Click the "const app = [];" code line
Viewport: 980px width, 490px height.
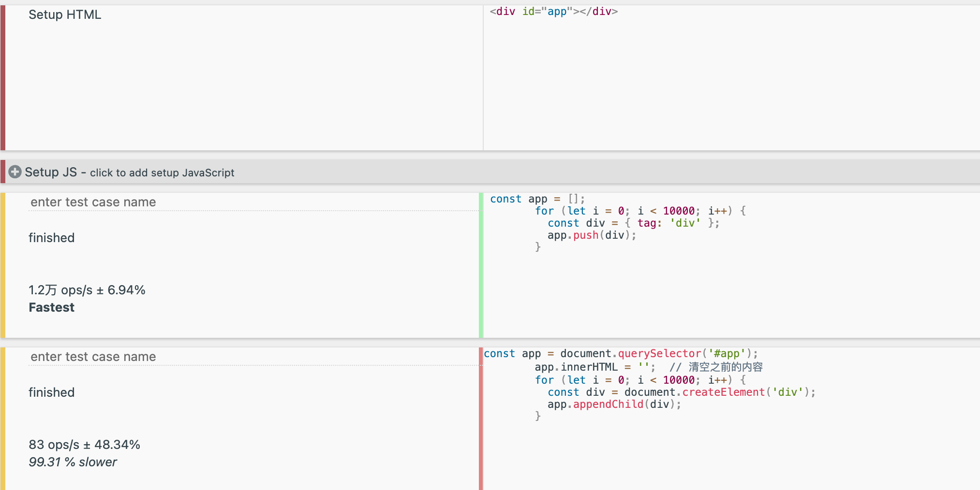pyautogui.click(x=537, y=199)
